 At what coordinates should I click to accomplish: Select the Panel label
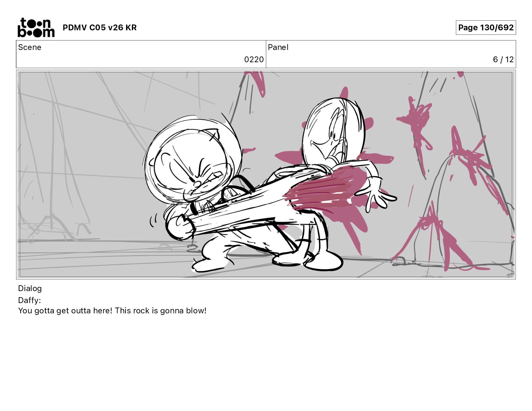pyautogui.click(x=278, y=47)
